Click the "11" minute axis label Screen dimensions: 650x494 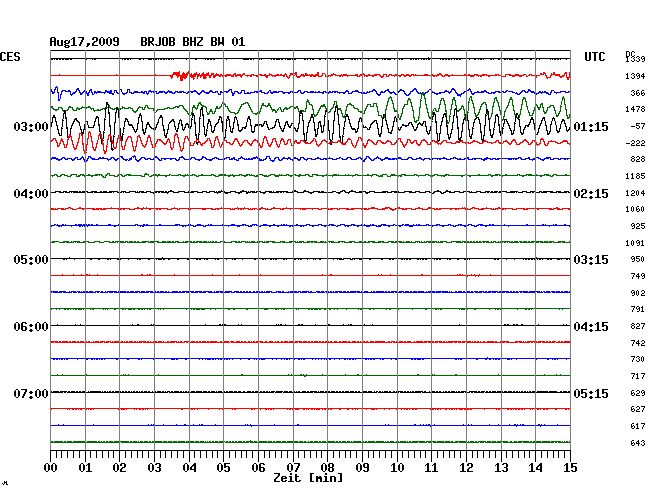coord(432,468)
